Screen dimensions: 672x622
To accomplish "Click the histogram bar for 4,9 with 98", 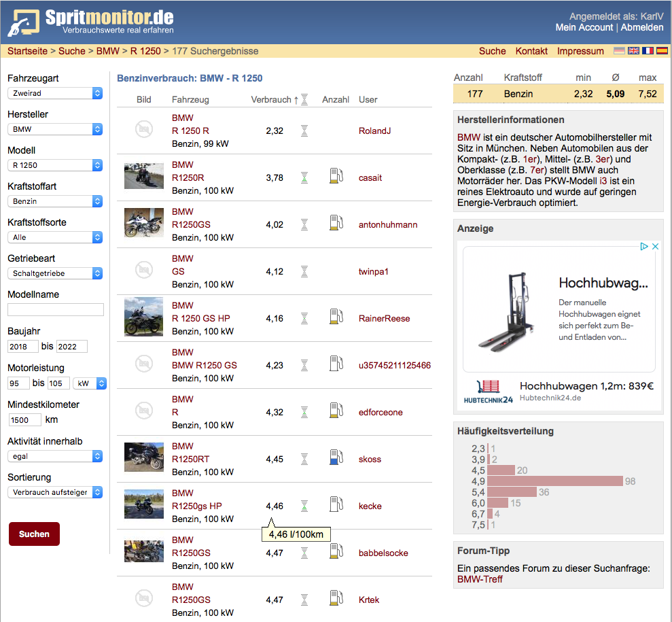I will [x=555, y=481].
